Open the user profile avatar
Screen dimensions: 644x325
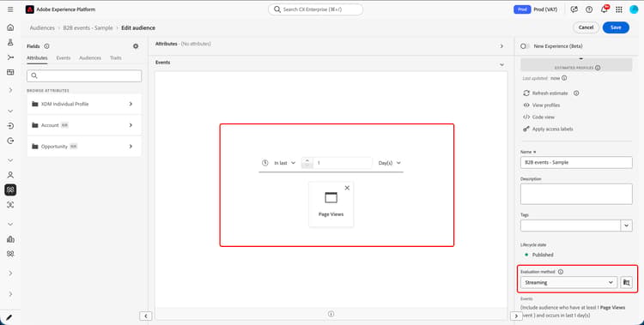[634, 9]
